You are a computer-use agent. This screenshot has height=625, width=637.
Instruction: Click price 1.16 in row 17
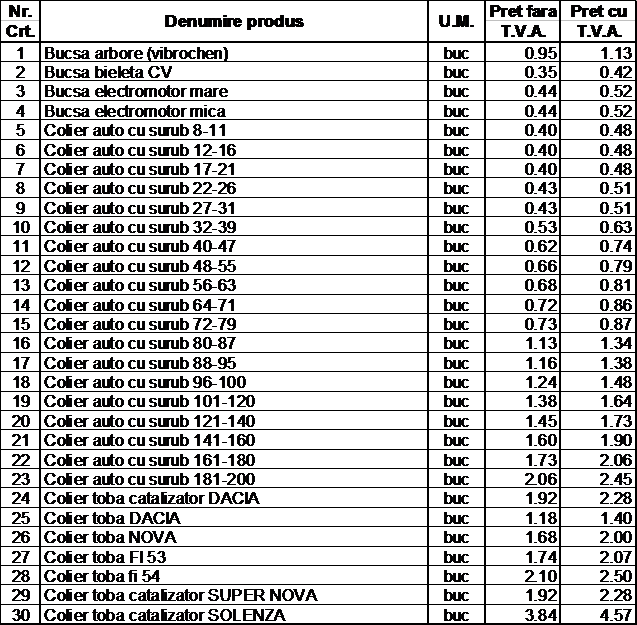click(542, 363)
